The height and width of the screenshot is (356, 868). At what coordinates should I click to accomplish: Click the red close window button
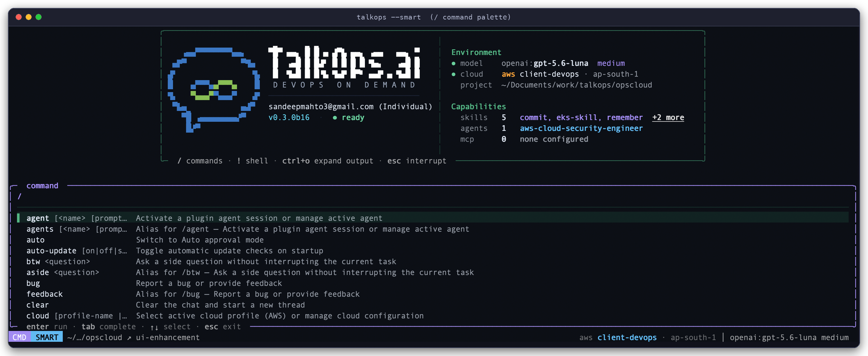coord(19,17)
